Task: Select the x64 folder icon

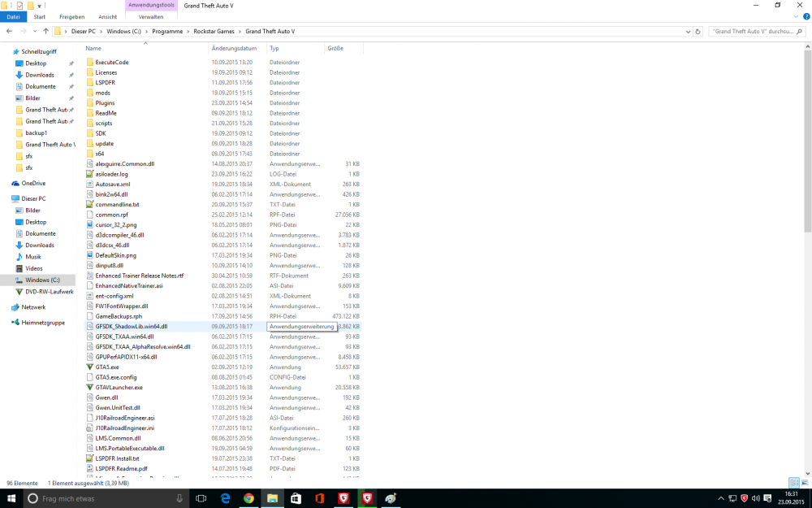Action: pos(89,154)
